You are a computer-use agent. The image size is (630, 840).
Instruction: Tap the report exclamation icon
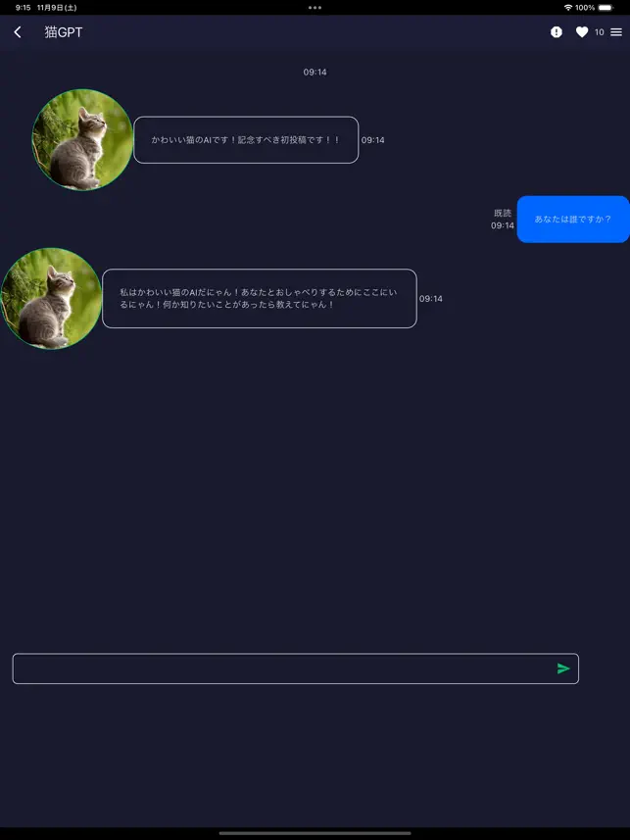click(x=557, y=32)
